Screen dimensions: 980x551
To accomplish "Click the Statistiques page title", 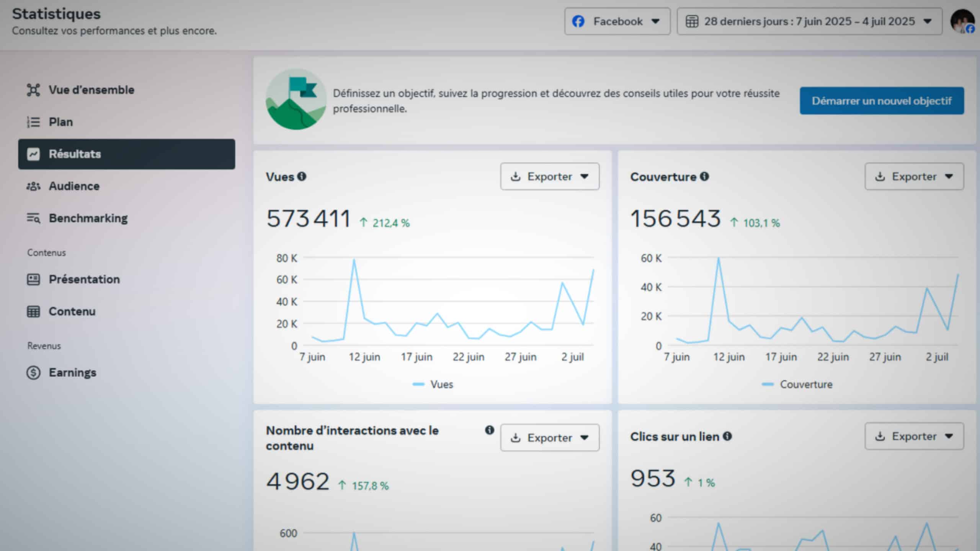I will [56, 14].
